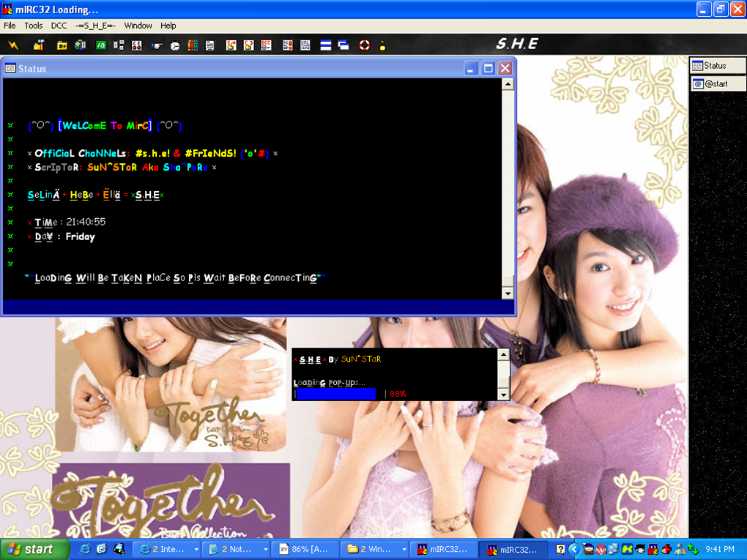The width and height of the screenshot is (747, 560).
Task: Click the Tile Windows icon
Action: 326,45
